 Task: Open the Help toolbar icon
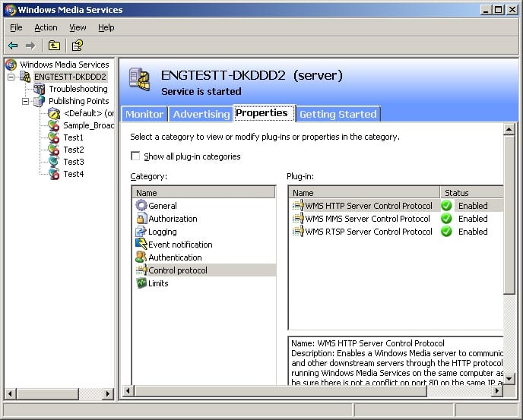pyautogui.click(x=78, y=46)
